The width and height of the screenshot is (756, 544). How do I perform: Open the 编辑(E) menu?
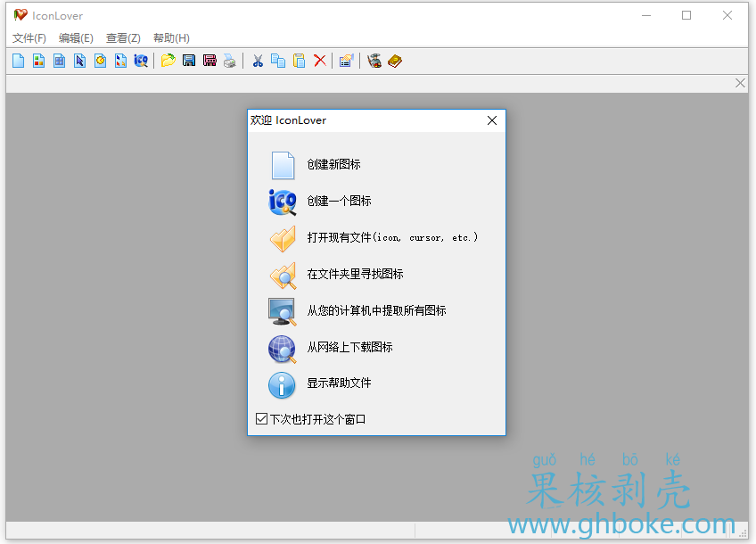(x=76, y=38)
